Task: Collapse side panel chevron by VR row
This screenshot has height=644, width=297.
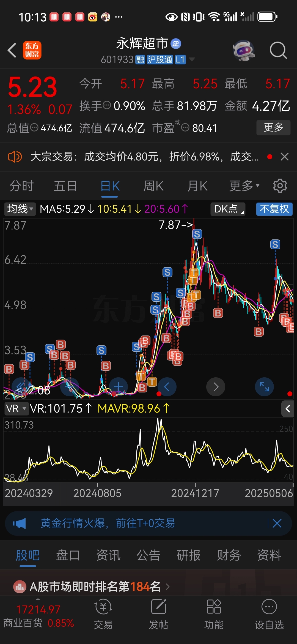Action: point(288,409)
